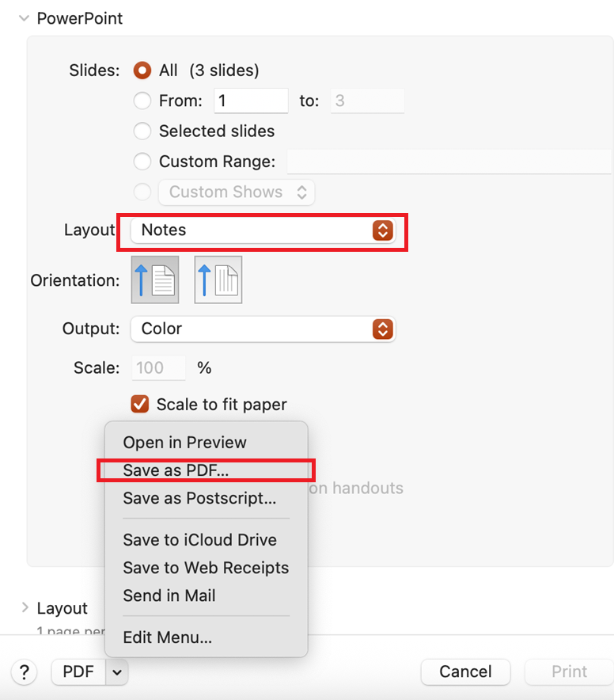Open the Layout Notes dropdown
Screen dimensions: 614x700
click(263, 230)
